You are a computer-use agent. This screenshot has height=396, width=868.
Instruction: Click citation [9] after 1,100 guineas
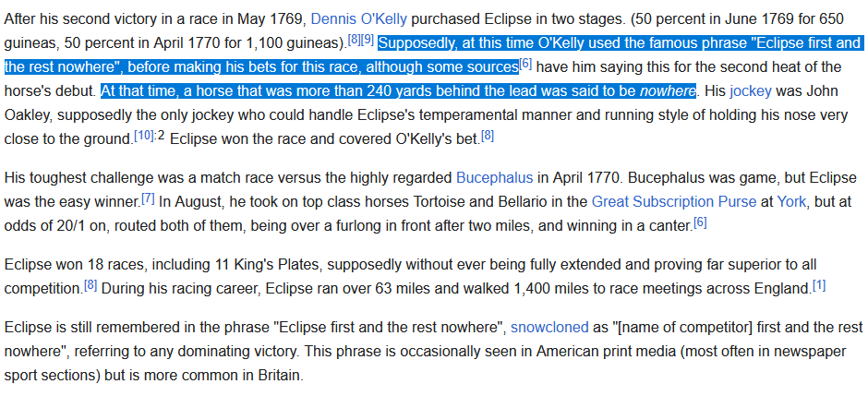(x=367, y=40)
